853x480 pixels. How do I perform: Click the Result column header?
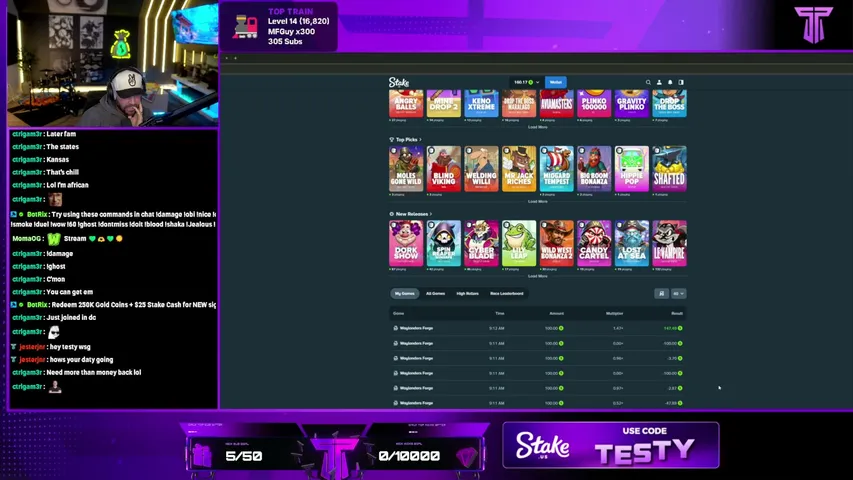tap(677, 313)
